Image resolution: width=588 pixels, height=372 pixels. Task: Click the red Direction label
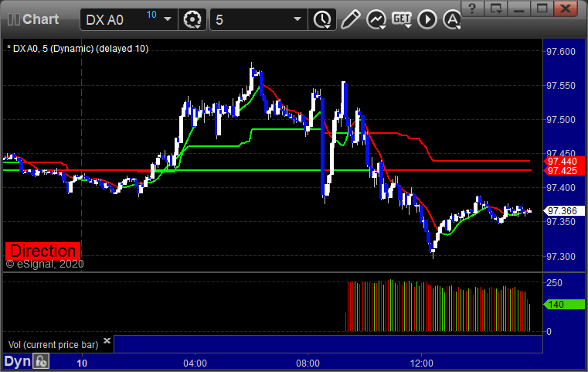42,251
